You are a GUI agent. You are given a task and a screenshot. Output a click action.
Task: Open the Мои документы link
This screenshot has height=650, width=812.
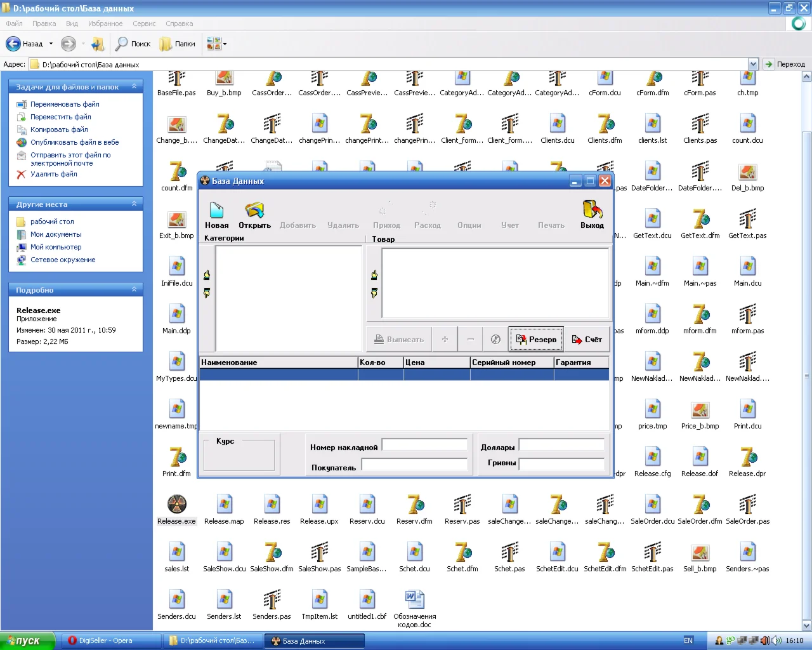[x=56, y=234]
